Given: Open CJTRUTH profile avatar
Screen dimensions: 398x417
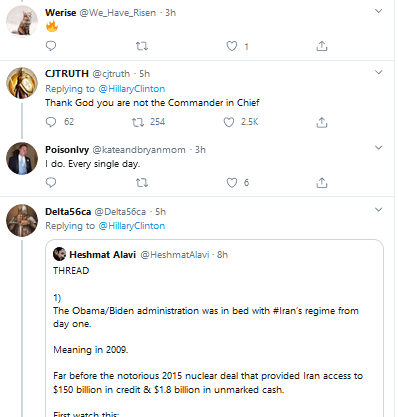Looking at the screenshot, I should click(x=22, y=83).
